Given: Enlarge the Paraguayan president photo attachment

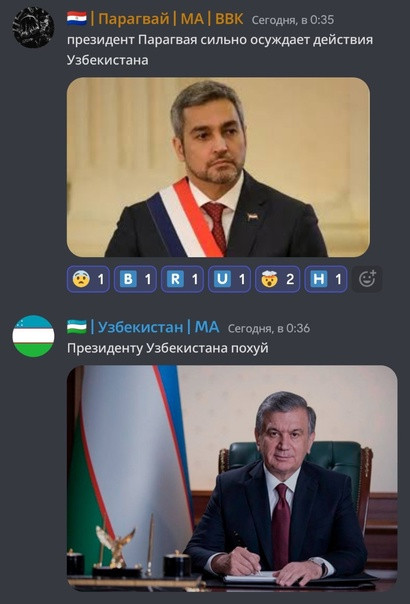Looking at the screenshot, I should (x=218, y=167).
